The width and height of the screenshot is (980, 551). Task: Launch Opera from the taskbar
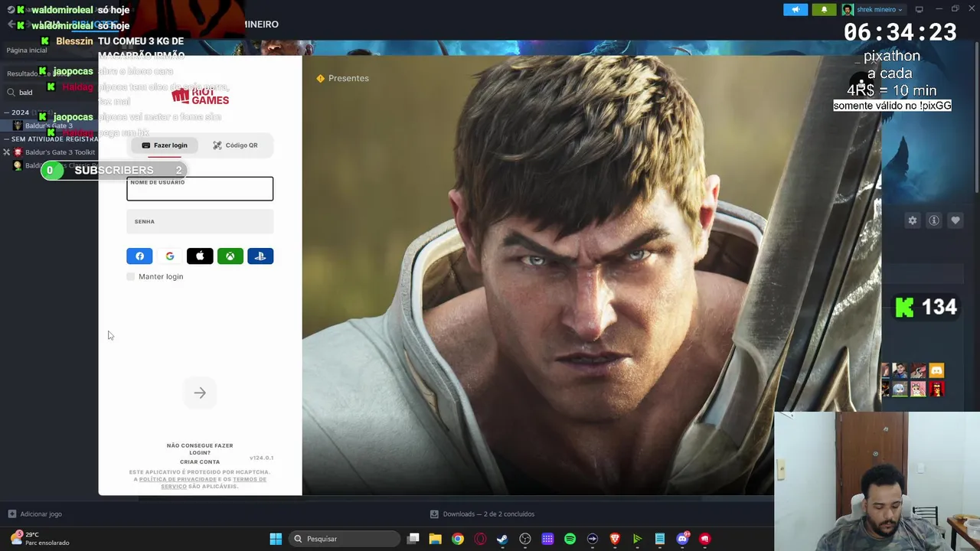480,539
